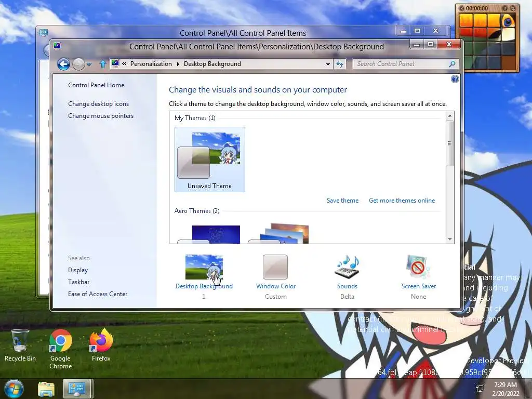Open the Windows Start orb
This screenshot has height=399, width=532.
[x=14, y=389]
